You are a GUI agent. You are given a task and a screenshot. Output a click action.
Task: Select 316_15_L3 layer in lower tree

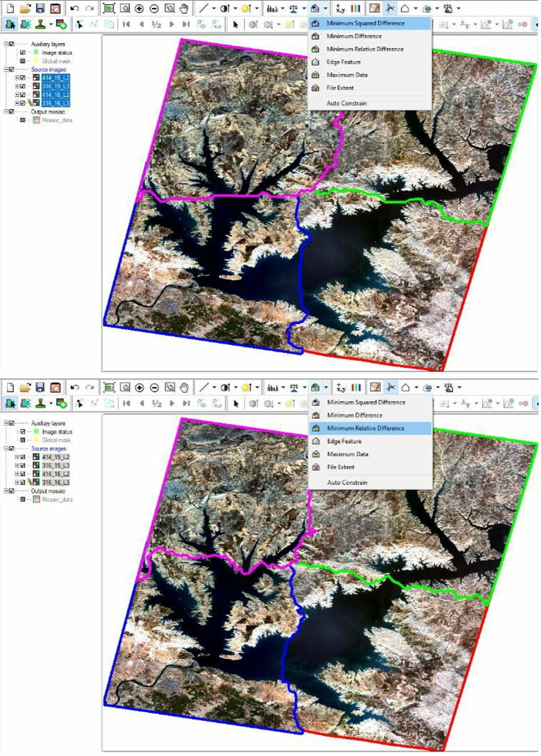[56, 465]
